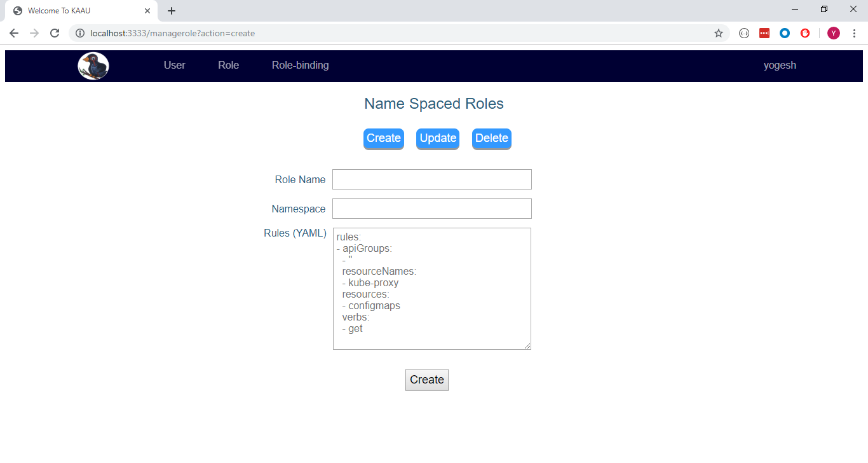Click the Namespace label
The height and width of the screenshot is (463, 868).
click(299, 209)
